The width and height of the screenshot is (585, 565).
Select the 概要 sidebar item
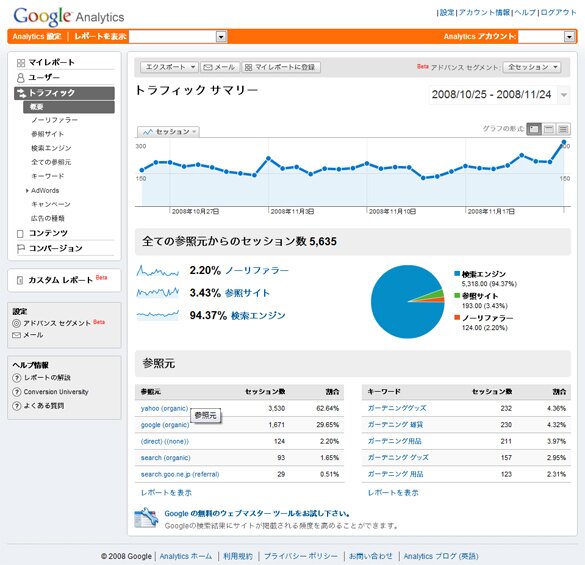[69, 107]
